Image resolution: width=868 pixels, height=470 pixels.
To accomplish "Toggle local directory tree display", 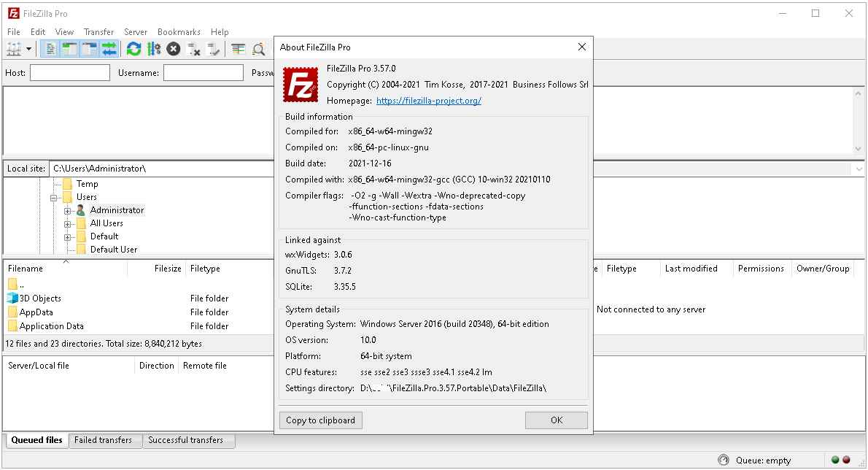I will (x=70, y=50).
